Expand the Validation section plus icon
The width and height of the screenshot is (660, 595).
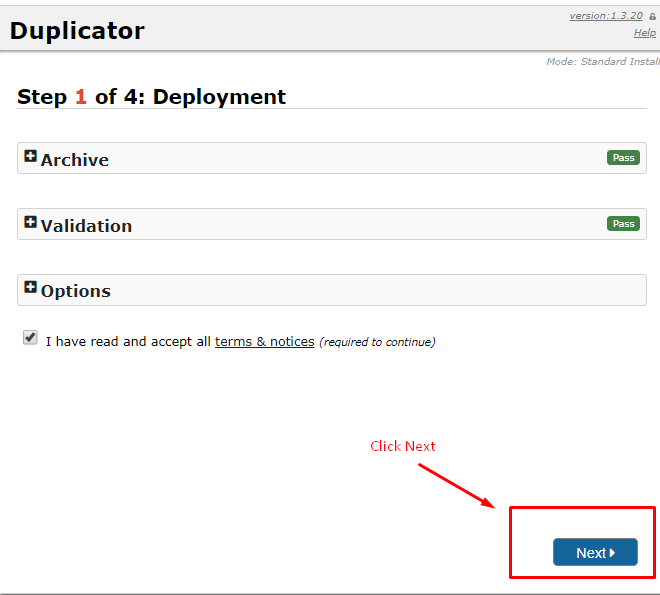(x=30, y=222)
